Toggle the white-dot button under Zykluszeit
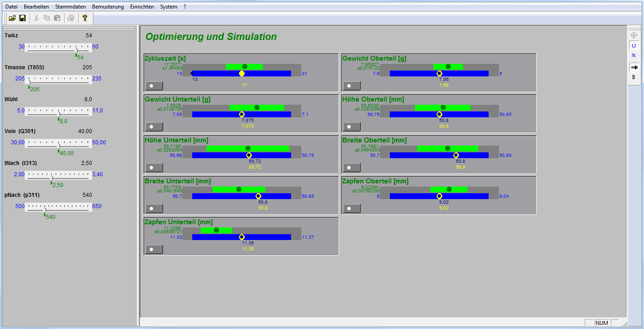 tap(154, 86)
